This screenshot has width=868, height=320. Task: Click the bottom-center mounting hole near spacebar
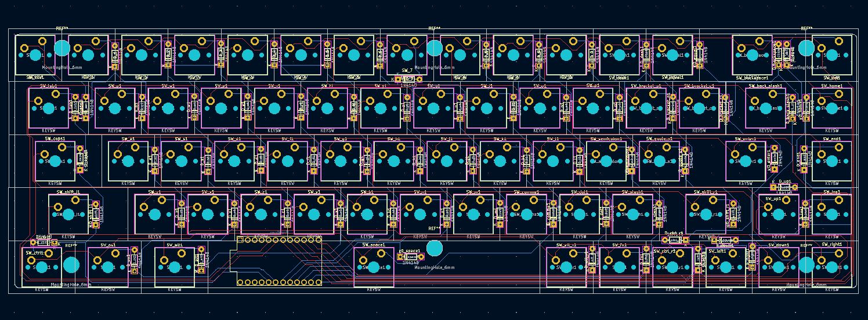tap(434, 248)
